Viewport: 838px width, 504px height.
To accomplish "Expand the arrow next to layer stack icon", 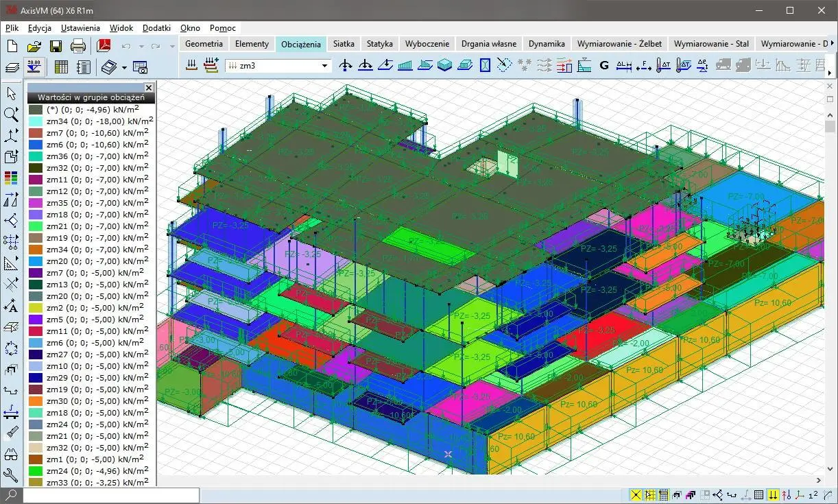I will click(124, 67).
